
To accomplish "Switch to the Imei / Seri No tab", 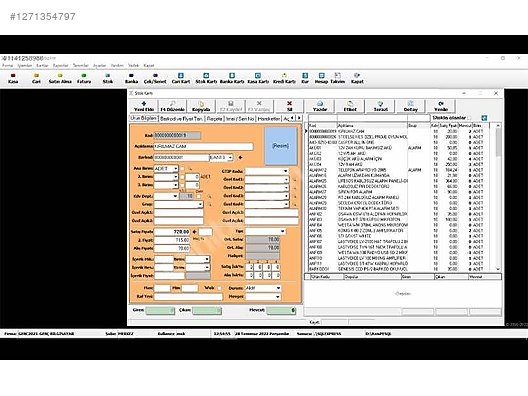I will click(240, 119).
